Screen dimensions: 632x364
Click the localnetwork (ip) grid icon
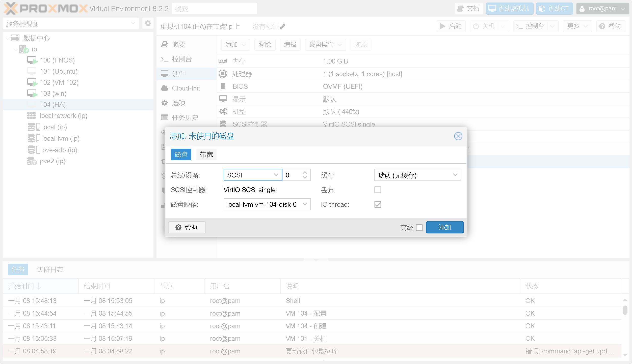tap(32, 116)
